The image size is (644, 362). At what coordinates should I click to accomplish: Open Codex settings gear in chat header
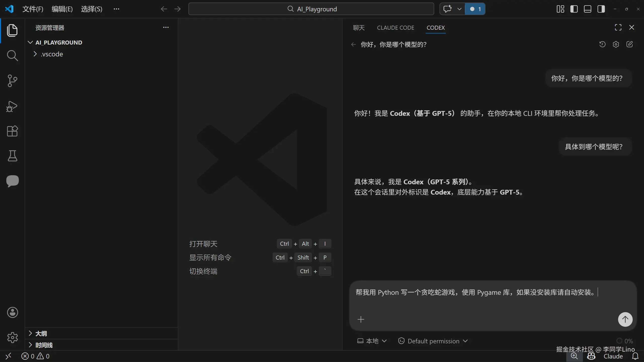click(616, 45)
